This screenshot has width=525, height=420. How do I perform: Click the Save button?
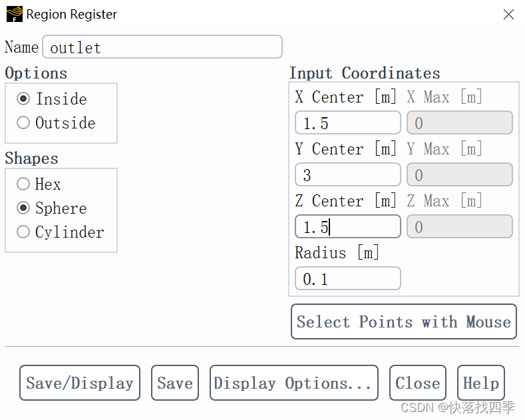click(x=175, y=383)
